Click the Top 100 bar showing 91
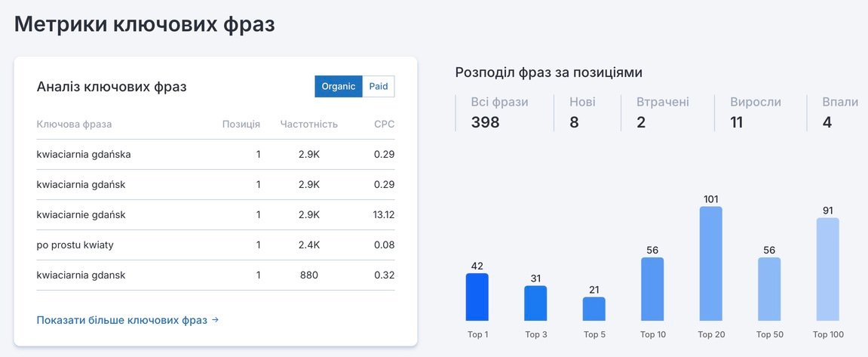 (828, 269)
